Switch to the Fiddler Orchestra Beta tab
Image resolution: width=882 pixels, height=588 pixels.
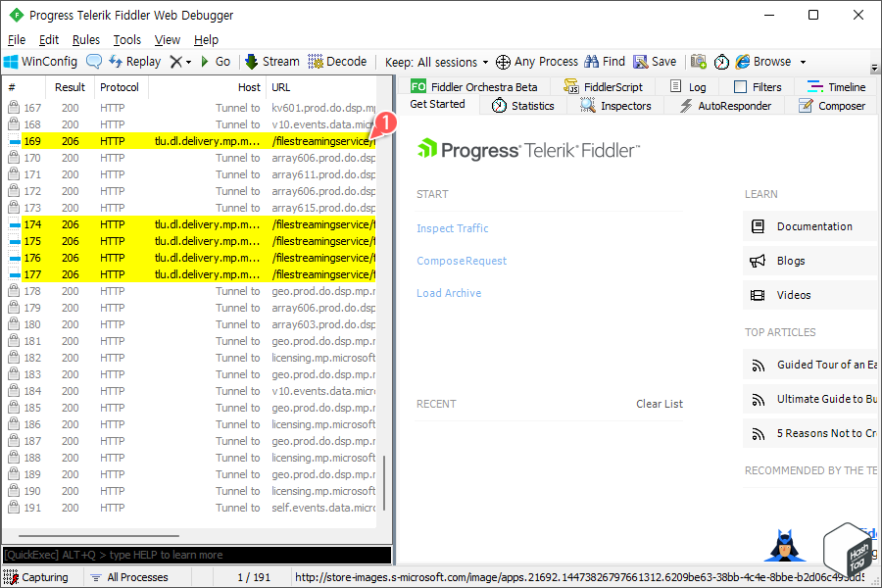tap(473, 86)
